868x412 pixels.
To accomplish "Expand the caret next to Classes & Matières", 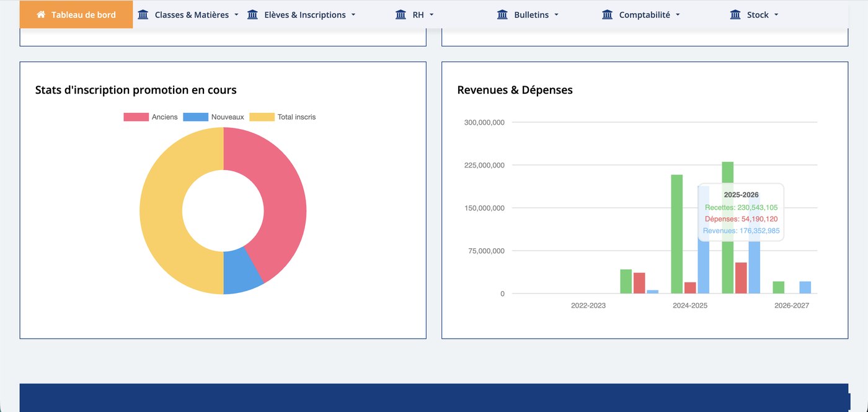I will pos(236,15).
